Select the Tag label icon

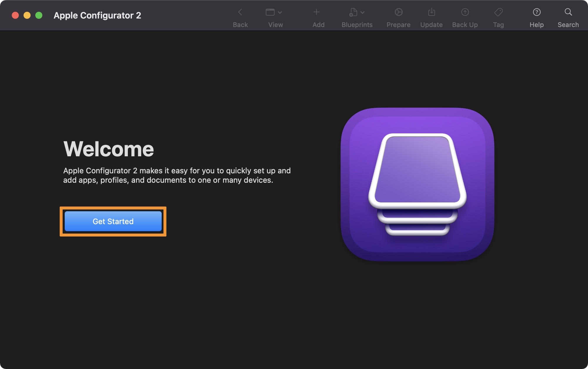(498, 12)
